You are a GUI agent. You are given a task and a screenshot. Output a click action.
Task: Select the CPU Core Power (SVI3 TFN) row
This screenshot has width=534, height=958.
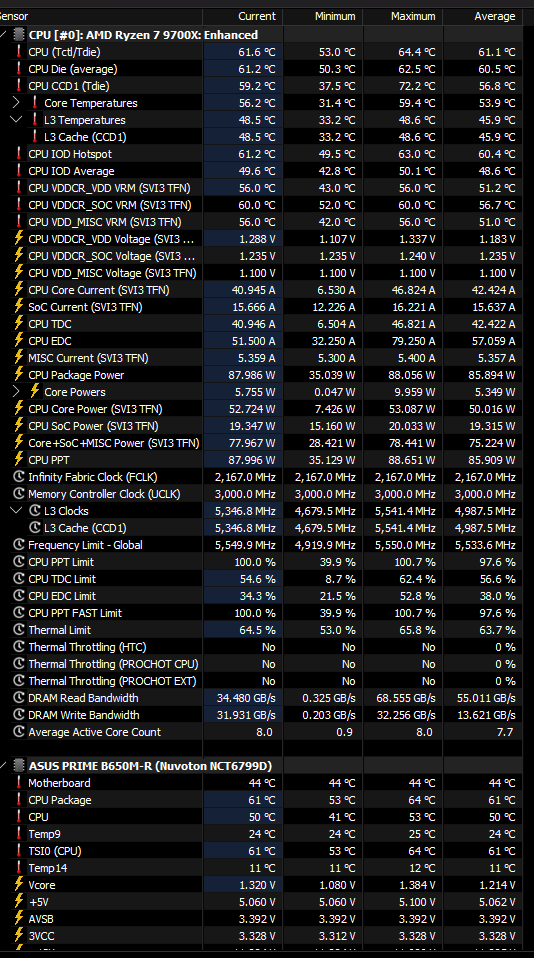[x=262, y=409]
